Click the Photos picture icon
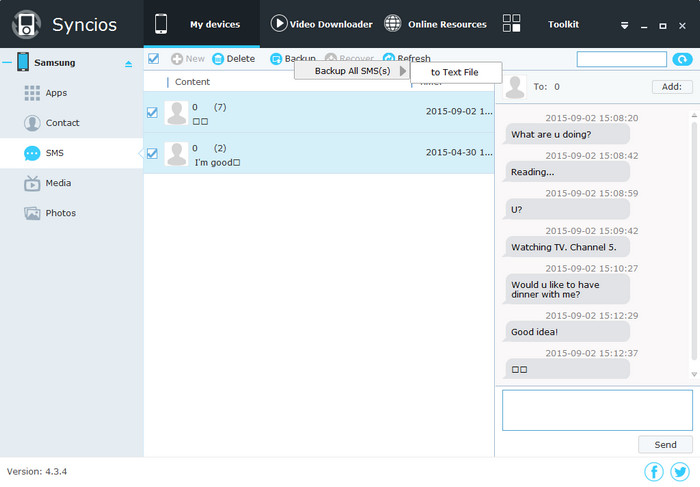The height and width of the screenshot is (487, 700). 32,213
